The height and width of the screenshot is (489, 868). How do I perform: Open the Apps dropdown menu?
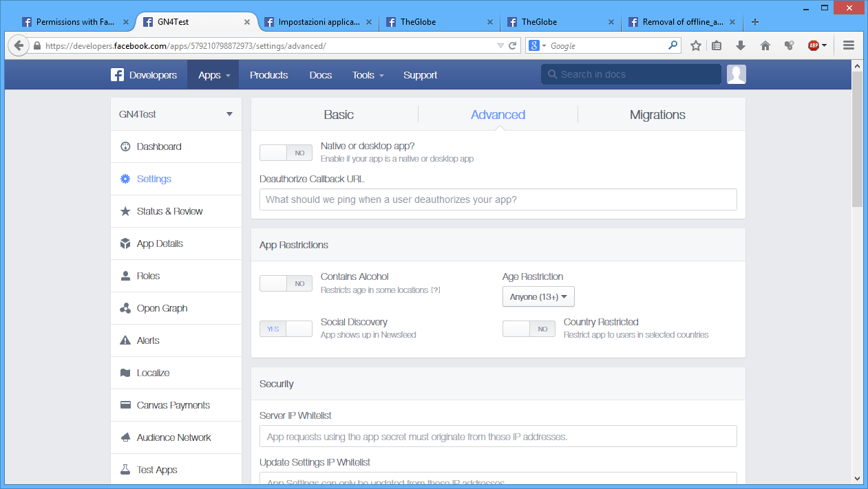coord(213,75)
